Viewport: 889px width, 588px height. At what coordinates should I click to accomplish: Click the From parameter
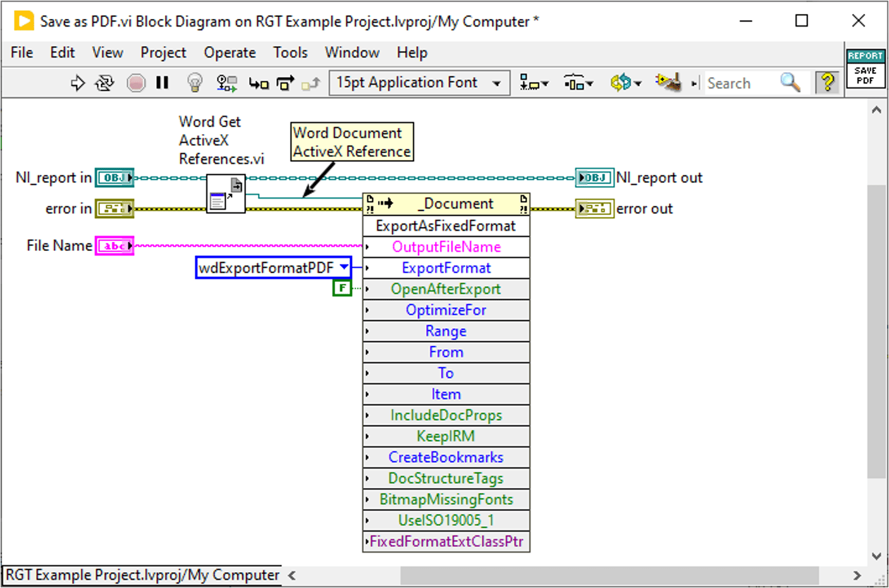click(x=446, y=352)
